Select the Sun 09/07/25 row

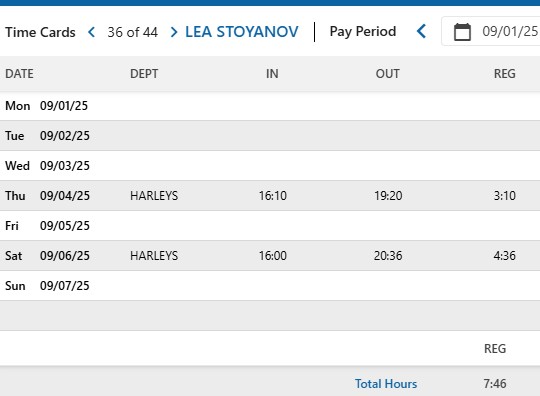coord(270,285)
